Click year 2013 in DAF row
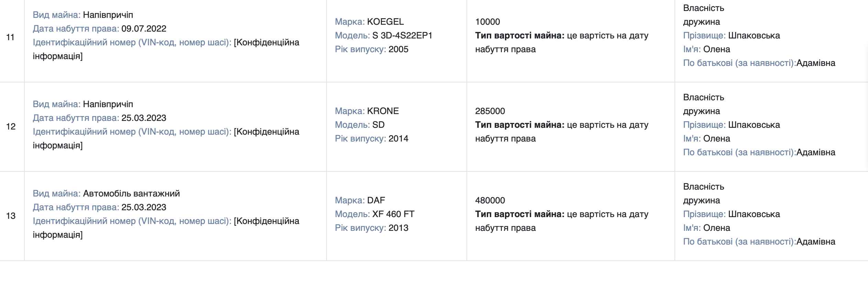 click(x=398, y=228)
